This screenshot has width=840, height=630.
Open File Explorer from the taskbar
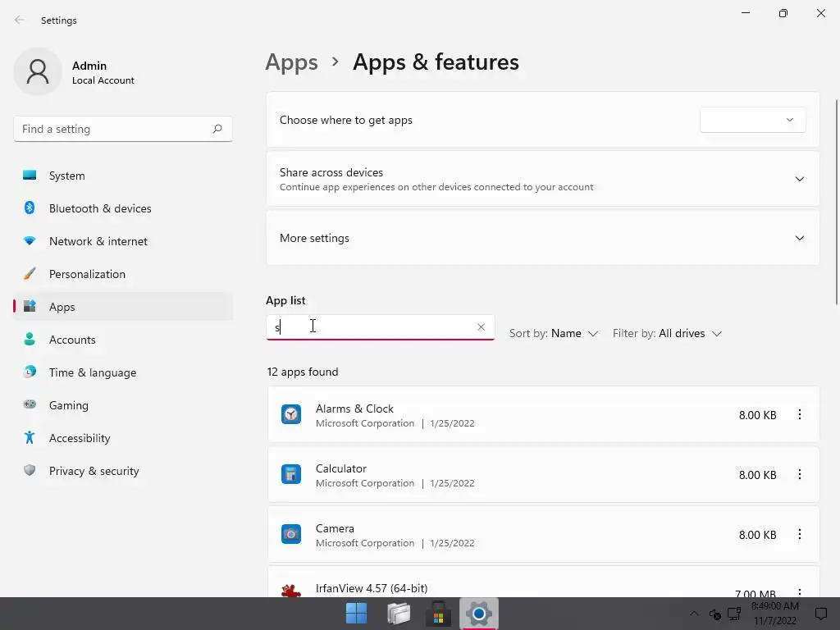coord(398,613)
